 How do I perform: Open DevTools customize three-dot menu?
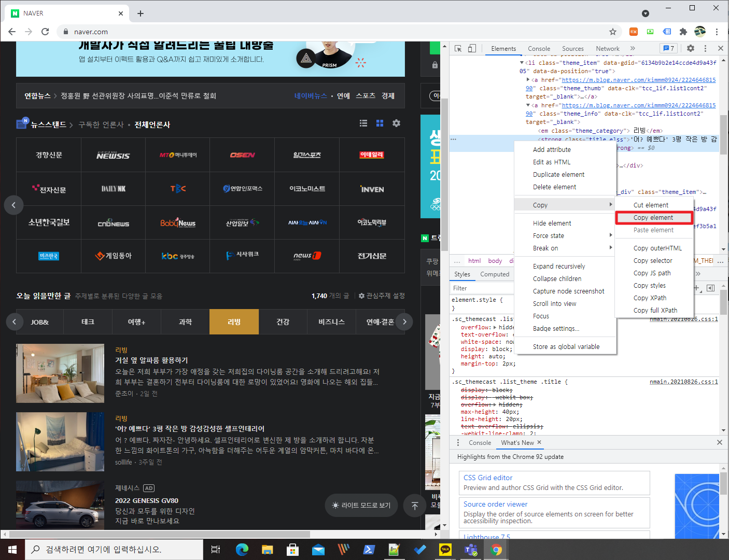pyautogui.click(x=705, y=48)
